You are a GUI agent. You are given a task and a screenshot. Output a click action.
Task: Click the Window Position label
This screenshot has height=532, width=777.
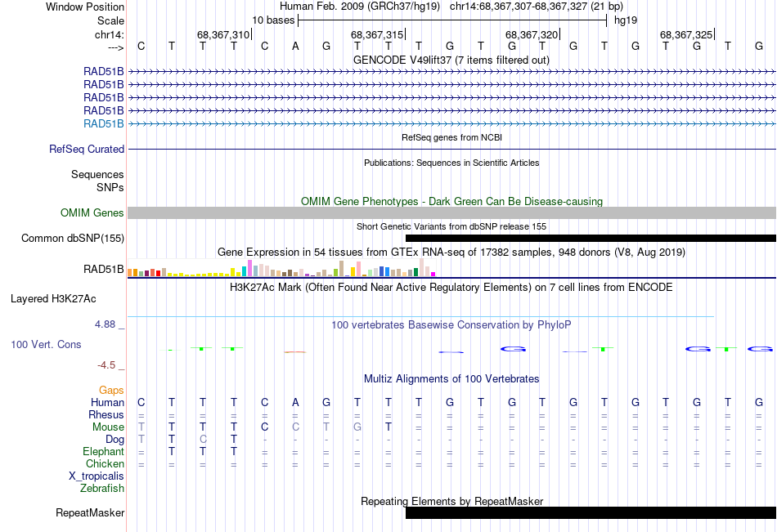click(85, 7)
